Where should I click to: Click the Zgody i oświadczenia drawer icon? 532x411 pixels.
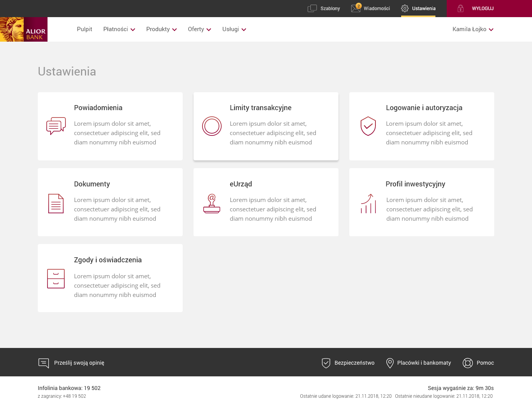(56, 279)
